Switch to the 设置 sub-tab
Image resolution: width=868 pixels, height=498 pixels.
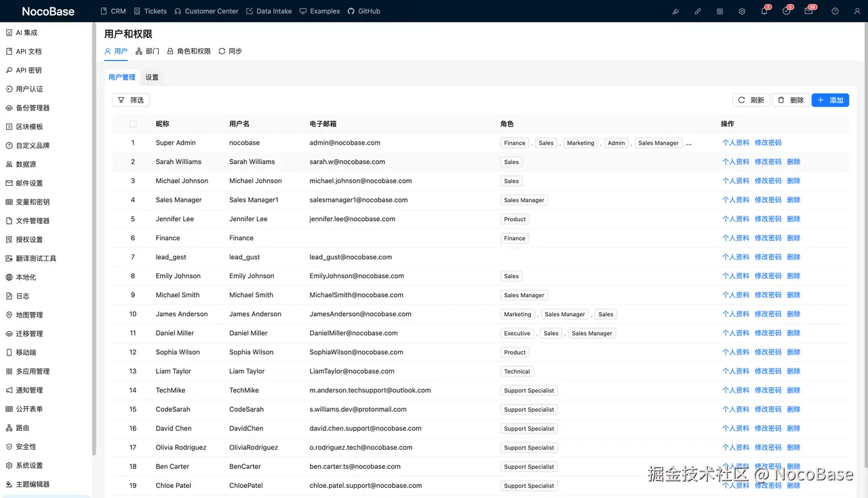152,77
